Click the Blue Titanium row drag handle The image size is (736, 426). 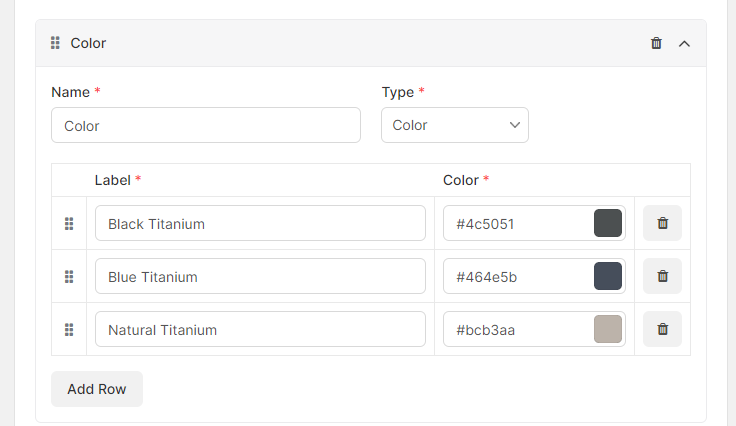tap(69, 277)
